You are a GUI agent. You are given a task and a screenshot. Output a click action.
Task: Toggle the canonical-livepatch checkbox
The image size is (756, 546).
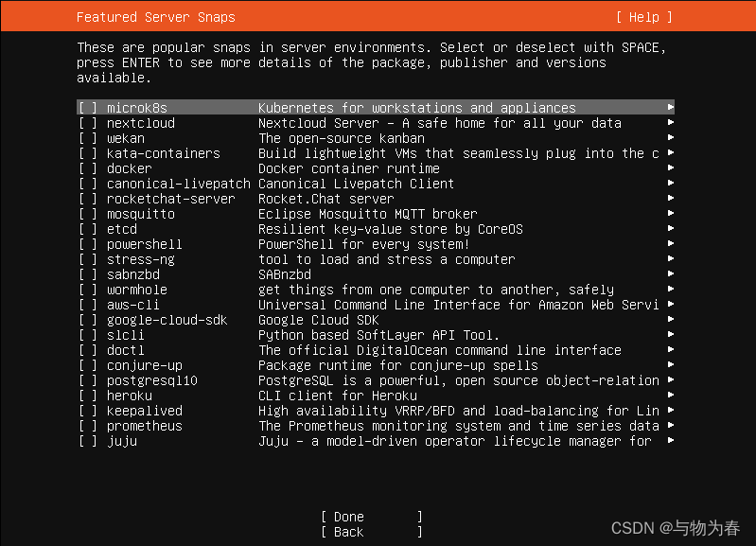tap(88, 184)
